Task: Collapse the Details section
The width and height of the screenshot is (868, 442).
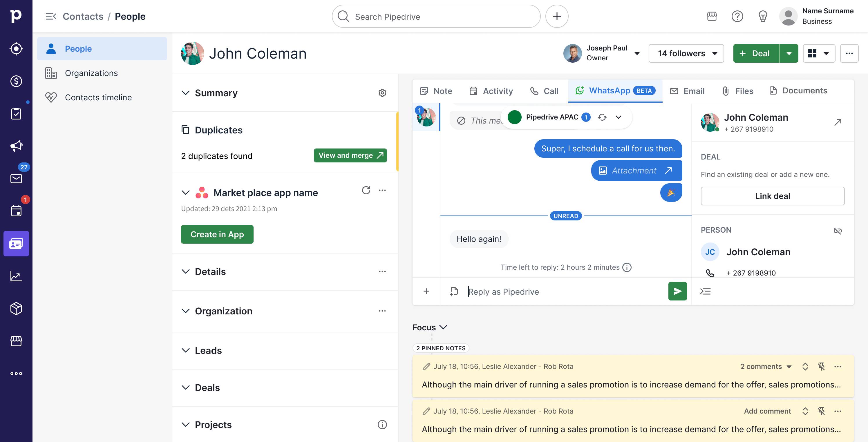Action: coord(186,271)
